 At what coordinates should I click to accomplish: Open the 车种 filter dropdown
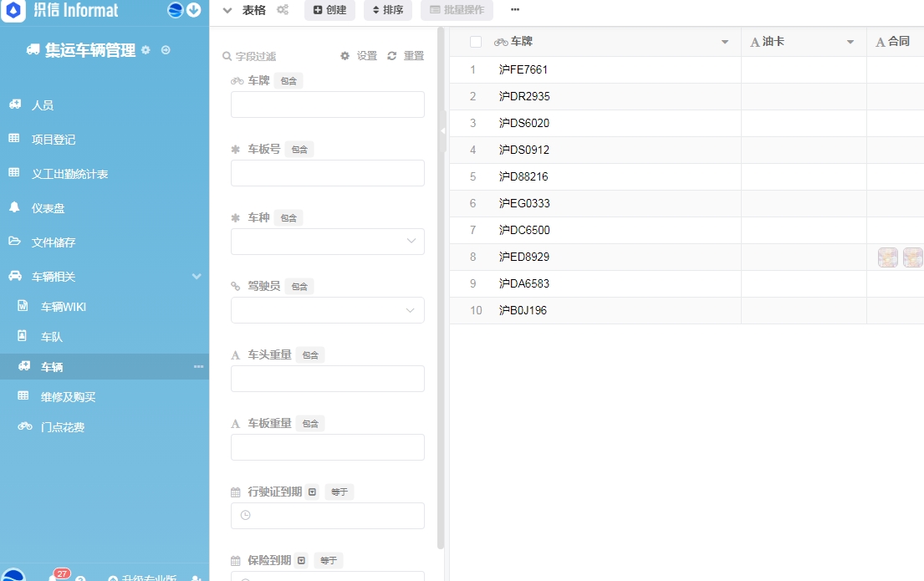pyautogui.click(x=328, y=242)
